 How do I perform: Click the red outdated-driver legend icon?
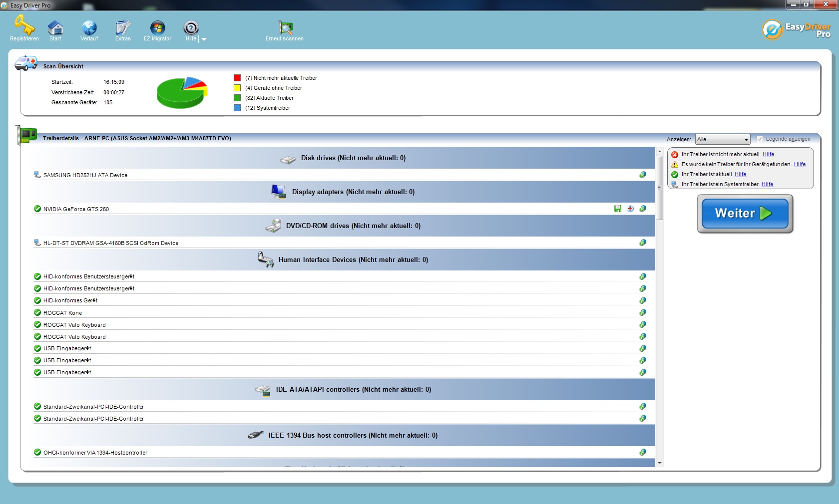[675, 155]
